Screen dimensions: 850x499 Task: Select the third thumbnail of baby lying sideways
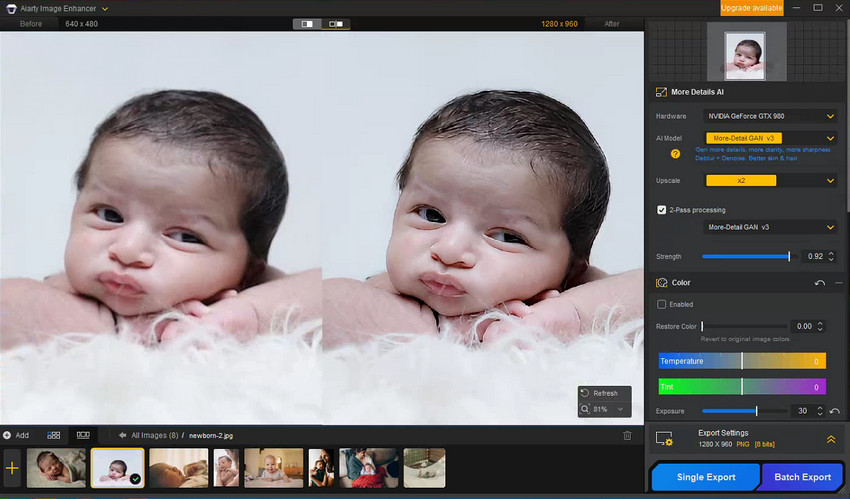pos(178,468)
